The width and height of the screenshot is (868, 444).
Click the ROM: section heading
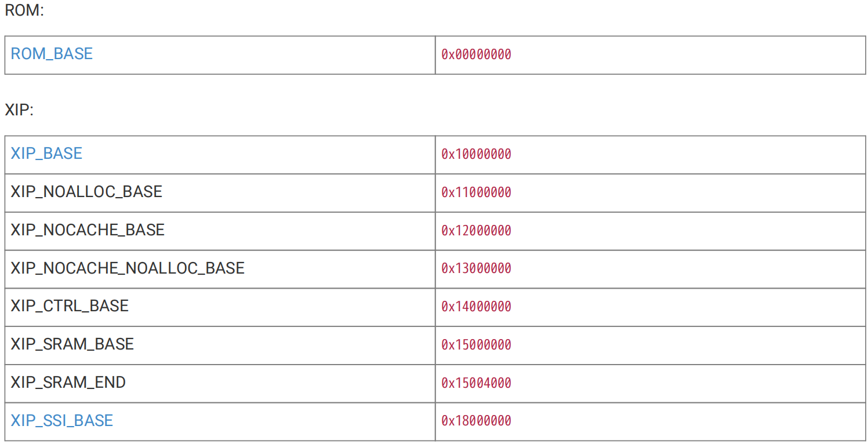[x=24, y=10]
